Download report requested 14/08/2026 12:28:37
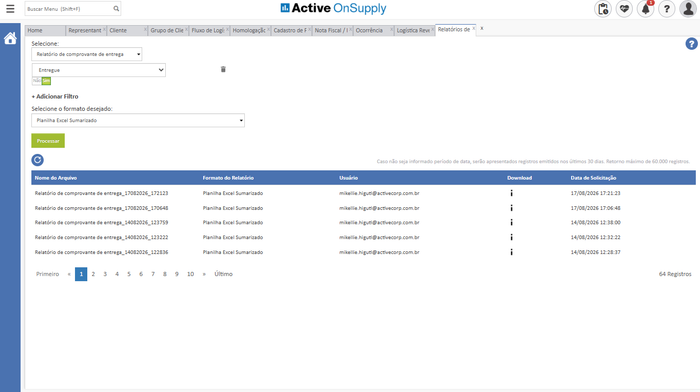The image size is (700, 392). click(512, 252)
